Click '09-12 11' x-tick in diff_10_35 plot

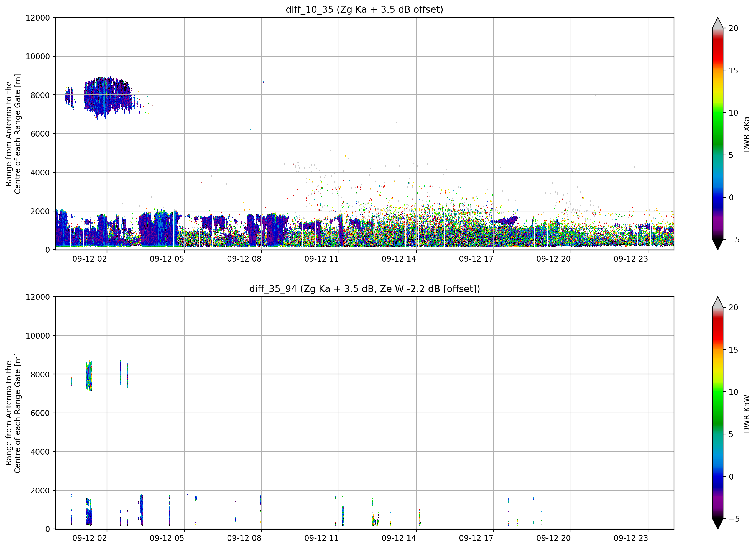tap(322, 259)
